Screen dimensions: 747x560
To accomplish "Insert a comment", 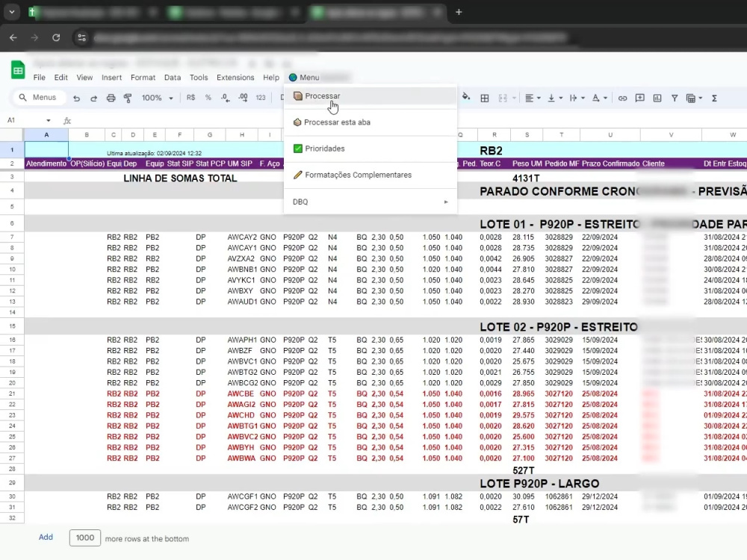I will pos(640,98).
